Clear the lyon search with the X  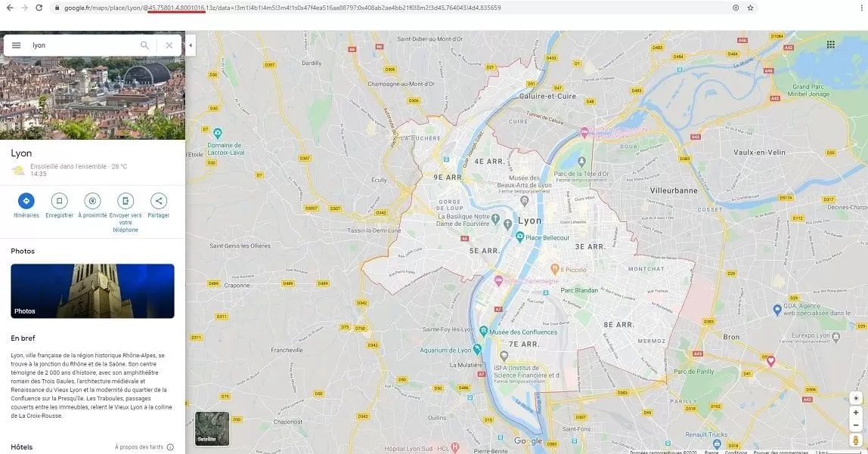click(169, 45)
